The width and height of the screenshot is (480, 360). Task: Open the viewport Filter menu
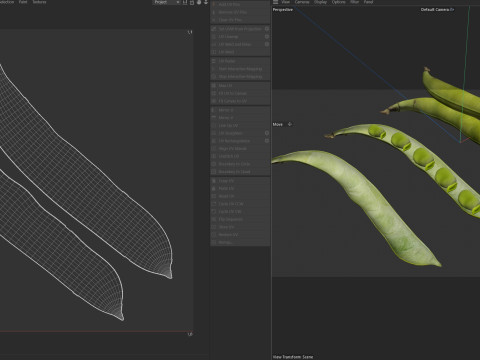(x=354, y=2)
